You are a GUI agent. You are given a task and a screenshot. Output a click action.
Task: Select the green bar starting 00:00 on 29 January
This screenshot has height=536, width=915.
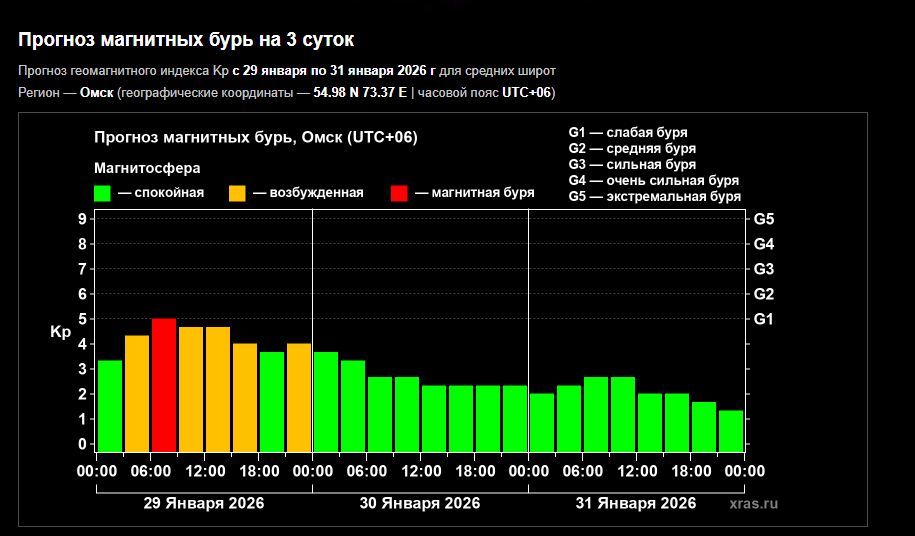click(110, 406)
